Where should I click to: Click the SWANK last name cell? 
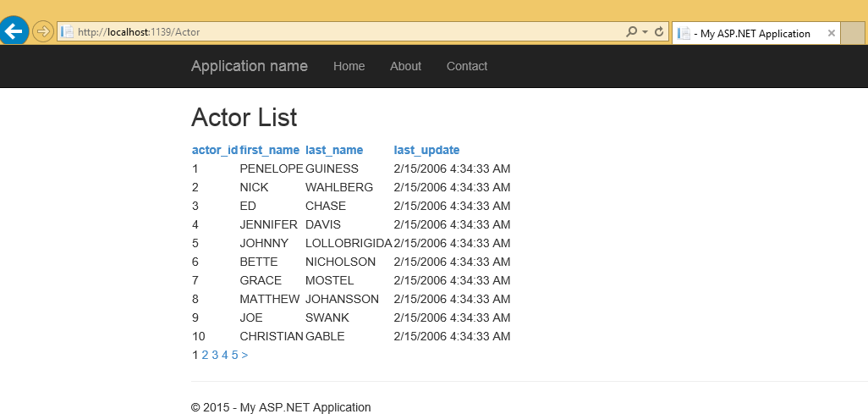327,317
